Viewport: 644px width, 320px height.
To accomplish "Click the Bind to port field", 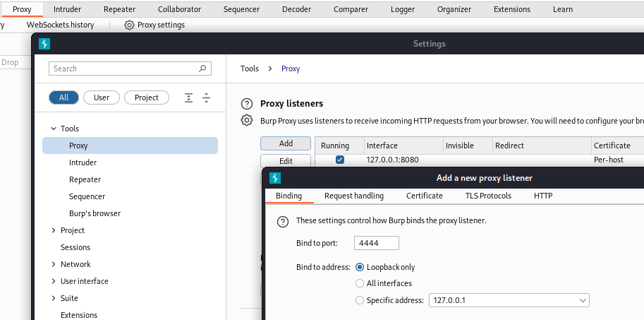I will (376, 243).
